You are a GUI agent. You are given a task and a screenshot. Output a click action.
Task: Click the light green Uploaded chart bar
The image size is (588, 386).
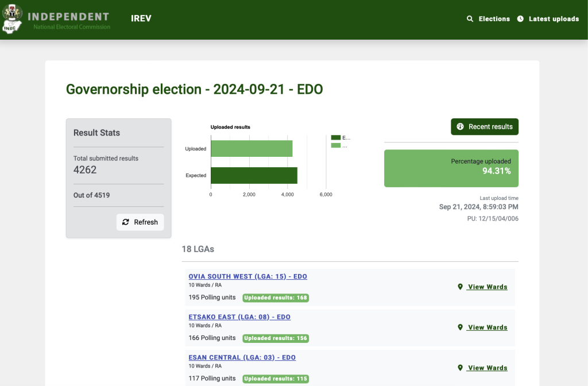252,149
